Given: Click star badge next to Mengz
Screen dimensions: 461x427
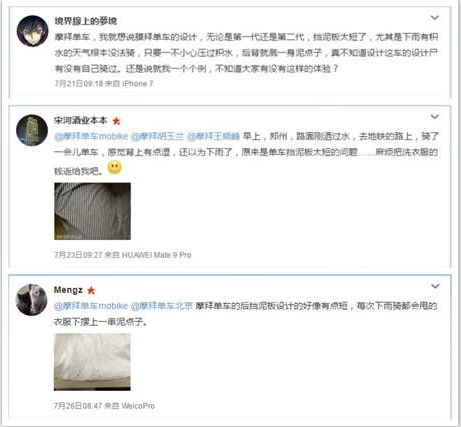Looking at the screenshot, I should pos(91,290).
